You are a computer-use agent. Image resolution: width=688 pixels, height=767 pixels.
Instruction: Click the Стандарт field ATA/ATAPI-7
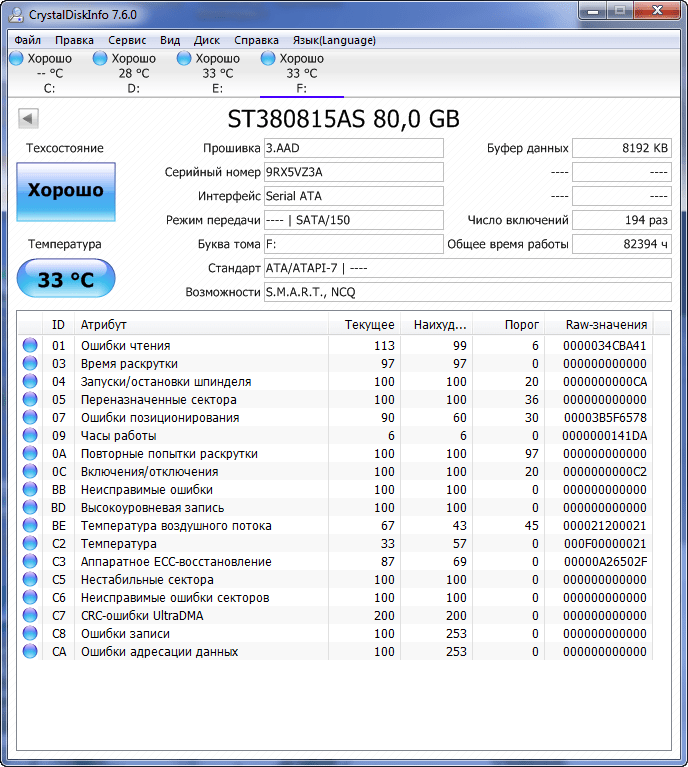click(468, 268)
